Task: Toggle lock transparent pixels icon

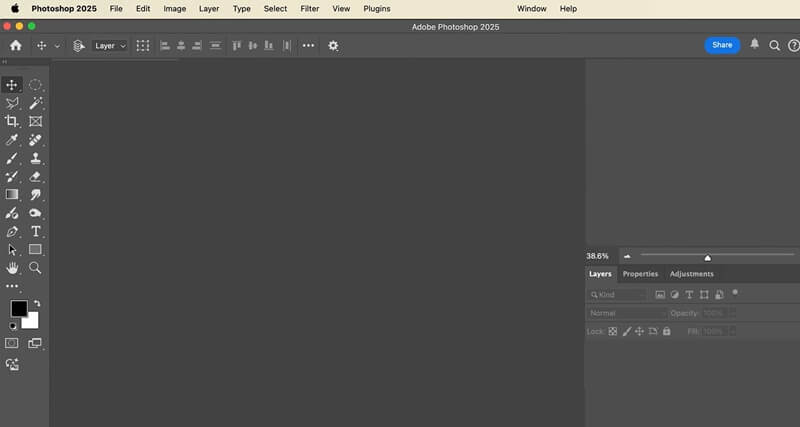Action: click(x=613, y=331)
